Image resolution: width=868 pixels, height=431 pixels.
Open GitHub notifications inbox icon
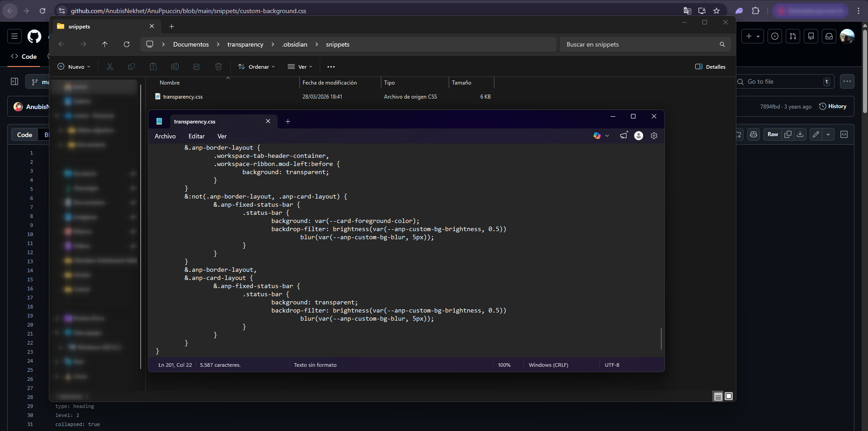(829, 36)
